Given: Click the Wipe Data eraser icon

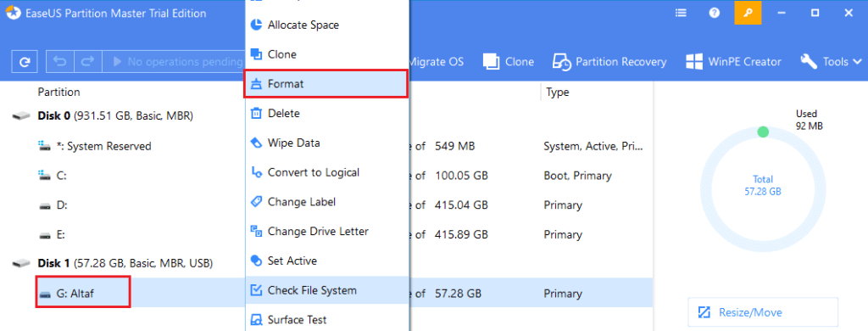Looking at the screenshot, I should [x=256, y=143].
